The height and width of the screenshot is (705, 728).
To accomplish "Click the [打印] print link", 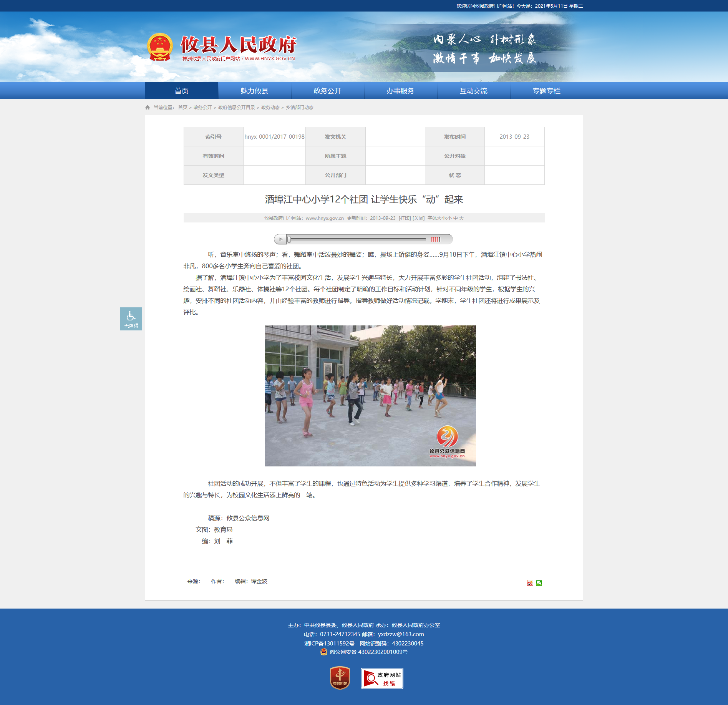I will [x=405, y=218].
